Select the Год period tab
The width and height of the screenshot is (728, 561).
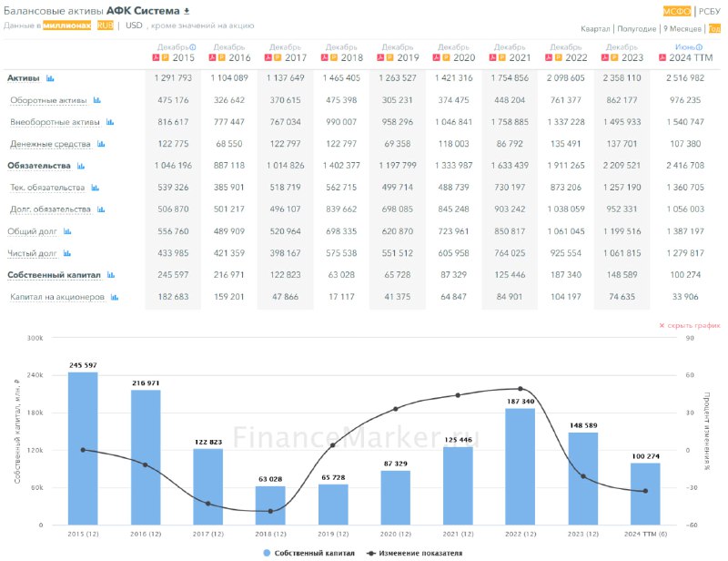714,29
